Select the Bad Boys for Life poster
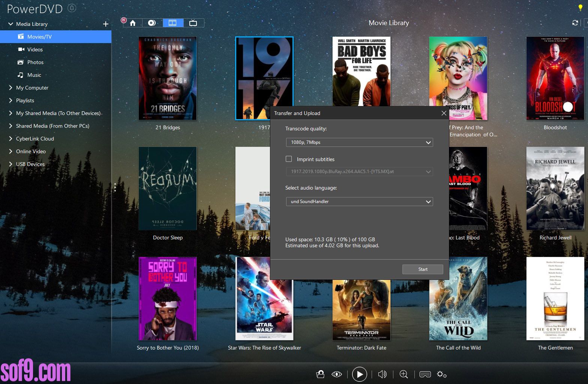The image size is (588, 384). click(361, 71)
